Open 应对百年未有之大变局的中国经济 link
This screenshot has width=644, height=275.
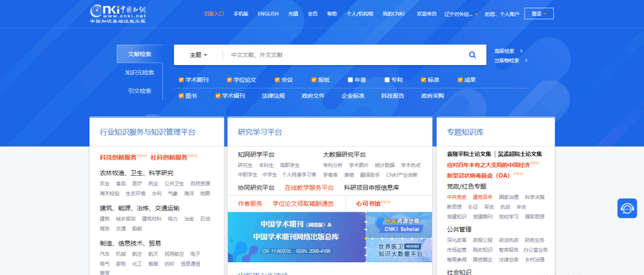[x=488, y=165]
